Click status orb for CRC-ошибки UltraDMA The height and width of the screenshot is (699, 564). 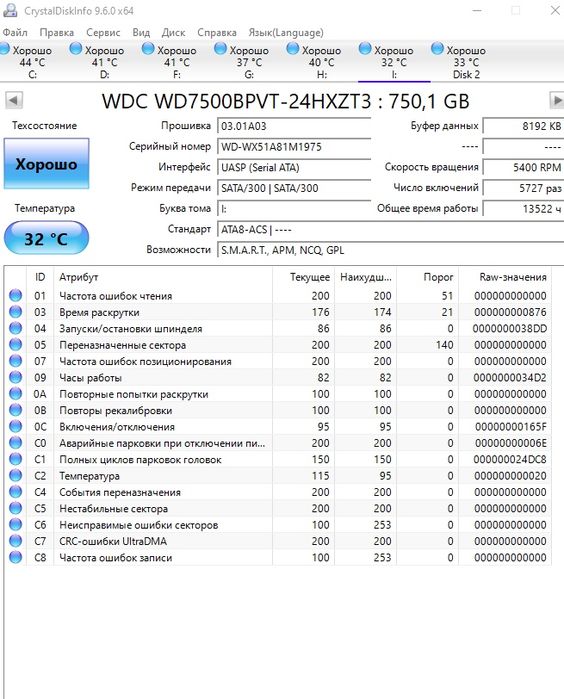16,541
